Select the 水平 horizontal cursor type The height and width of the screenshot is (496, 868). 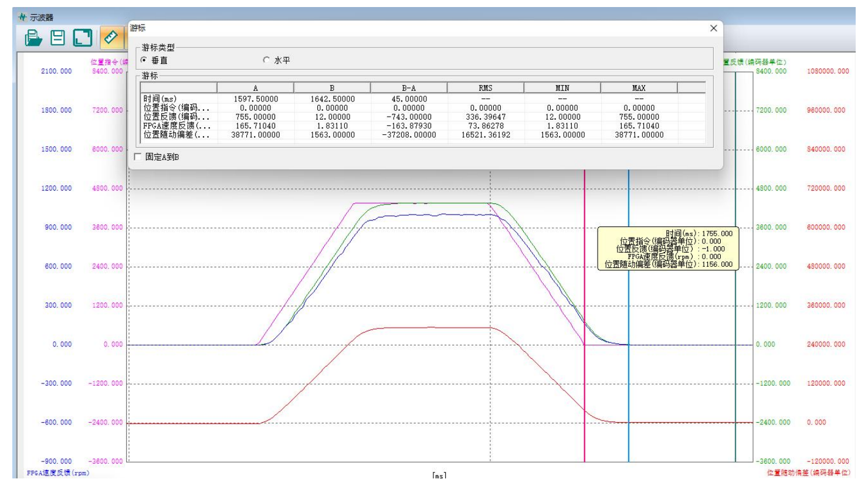click(x=267, y=60)
